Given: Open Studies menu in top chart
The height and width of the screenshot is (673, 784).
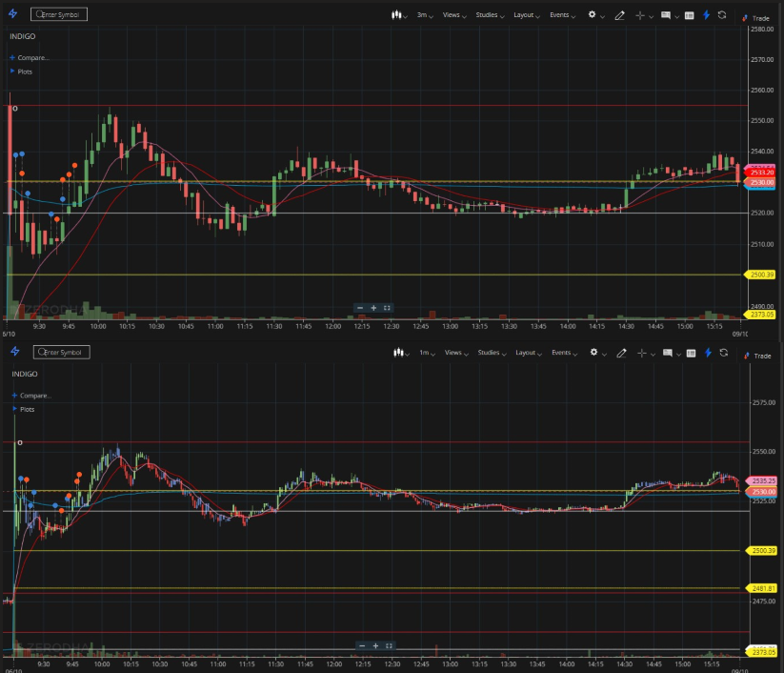Looking at the screenshot, I should (490, 15).
